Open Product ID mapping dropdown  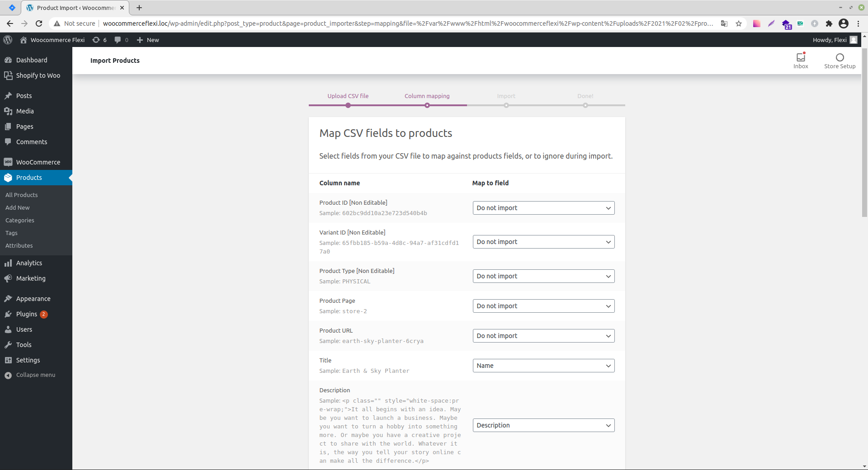pos(543,208)
